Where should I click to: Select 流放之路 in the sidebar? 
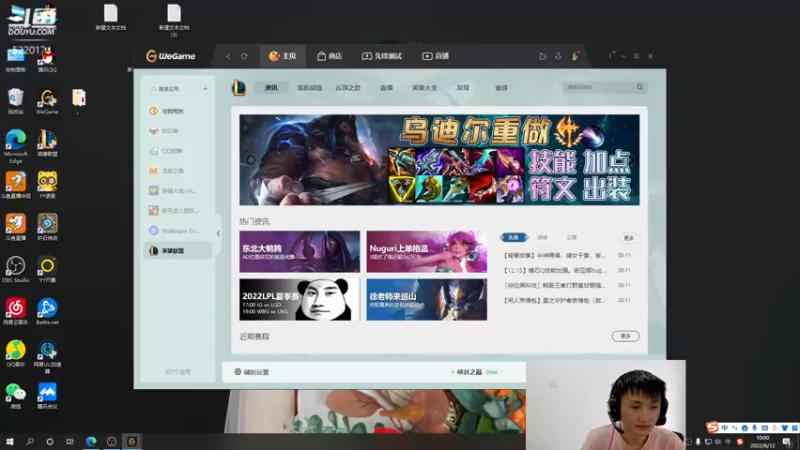click(178, 171)
